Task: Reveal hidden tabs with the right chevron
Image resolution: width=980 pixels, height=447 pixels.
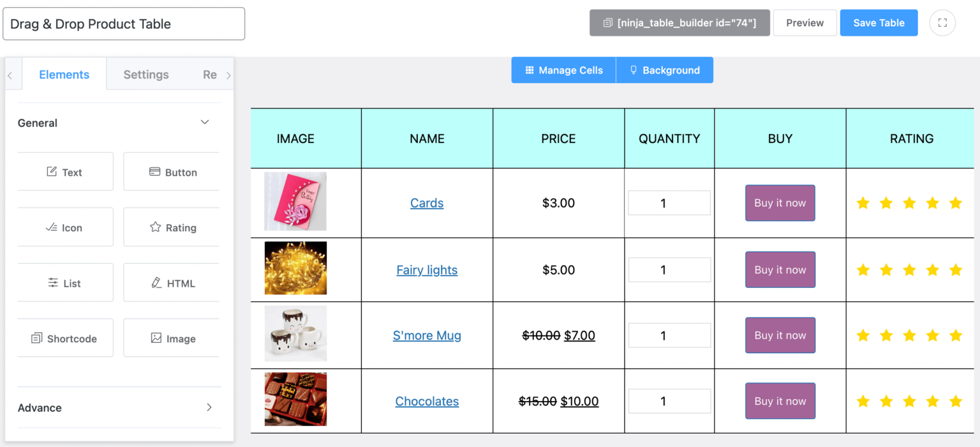Action: point(228,74)
